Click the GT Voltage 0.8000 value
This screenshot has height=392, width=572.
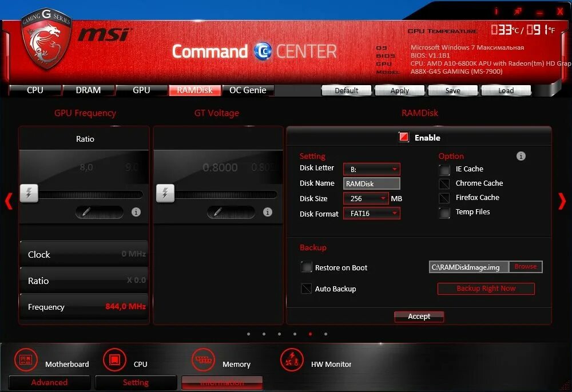(x=220, y=167)
